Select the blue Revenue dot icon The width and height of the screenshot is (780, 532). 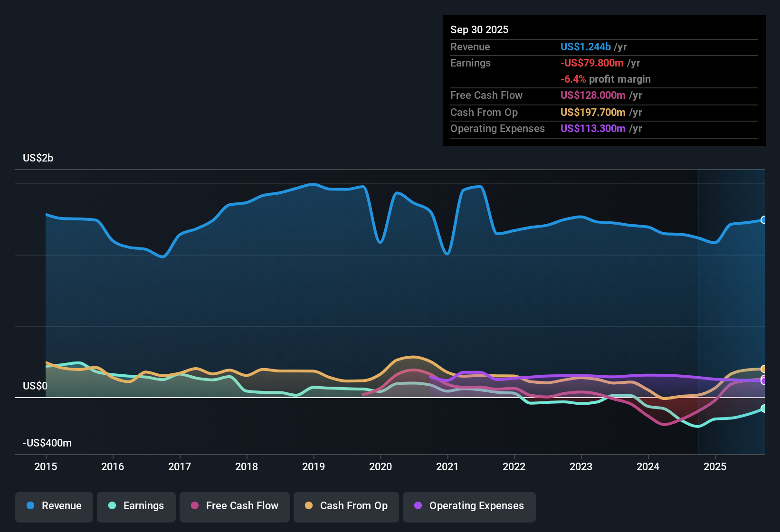(30, 506)
